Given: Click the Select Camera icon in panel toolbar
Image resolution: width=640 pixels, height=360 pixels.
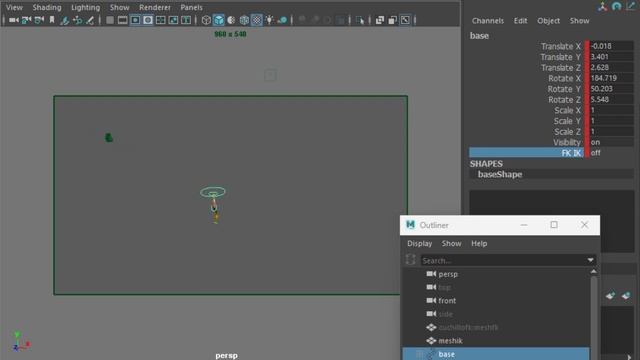Looking at the screenshot, I should 13,20.
